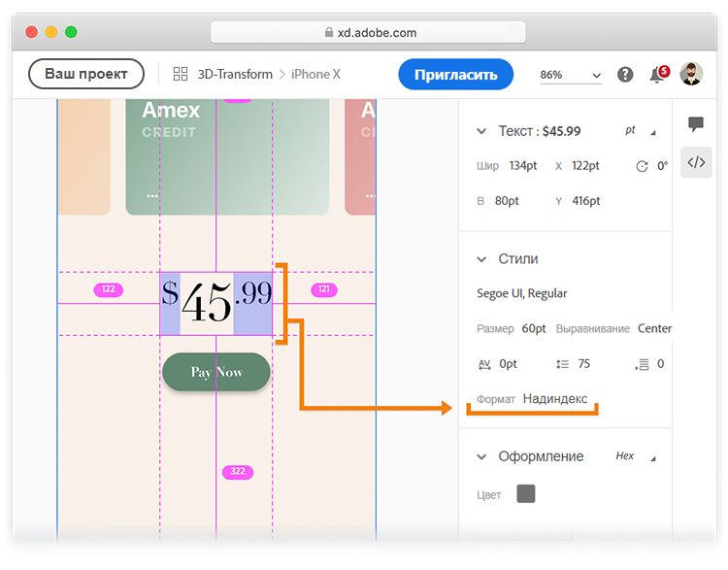The height and width of the screenshot is (570, 728).
Task: Click the 3D-Transform breadcrumb
Action: tap(233, 74)
